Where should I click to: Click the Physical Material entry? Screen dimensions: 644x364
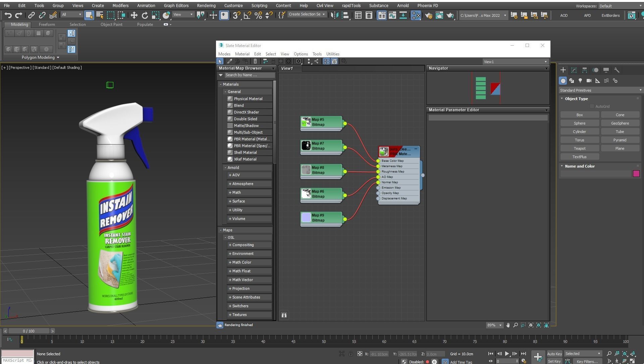(x=248, y=99)
